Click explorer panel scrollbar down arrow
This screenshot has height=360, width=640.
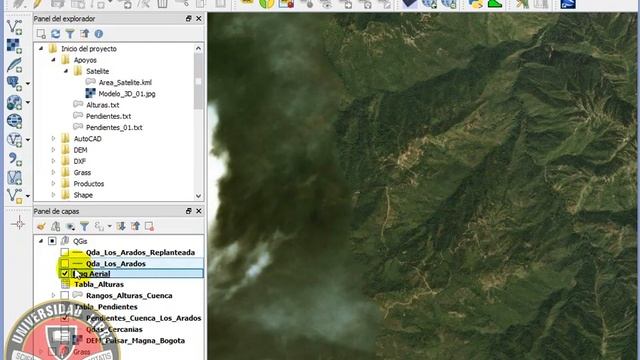pos(198,196)
